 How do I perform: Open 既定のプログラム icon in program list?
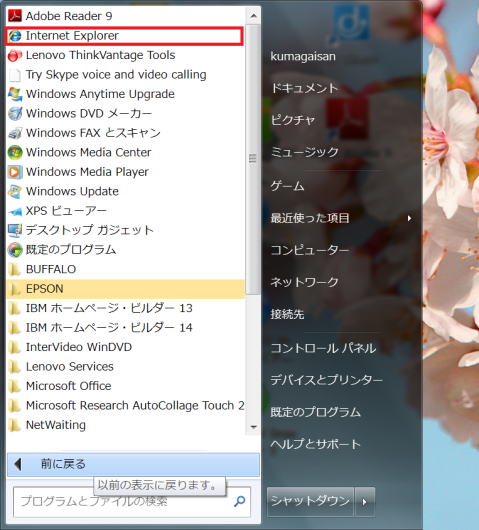point(15,250)
